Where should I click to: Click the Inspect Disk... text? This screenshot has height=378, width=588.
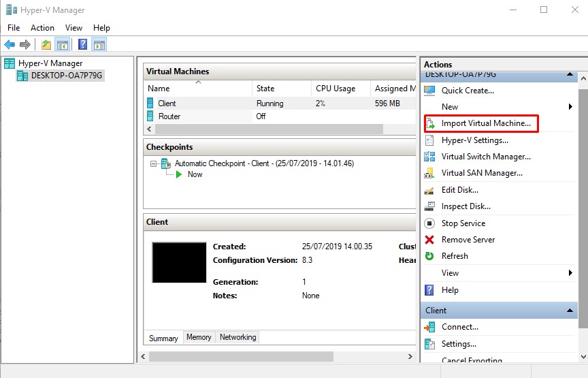[465, 206]
